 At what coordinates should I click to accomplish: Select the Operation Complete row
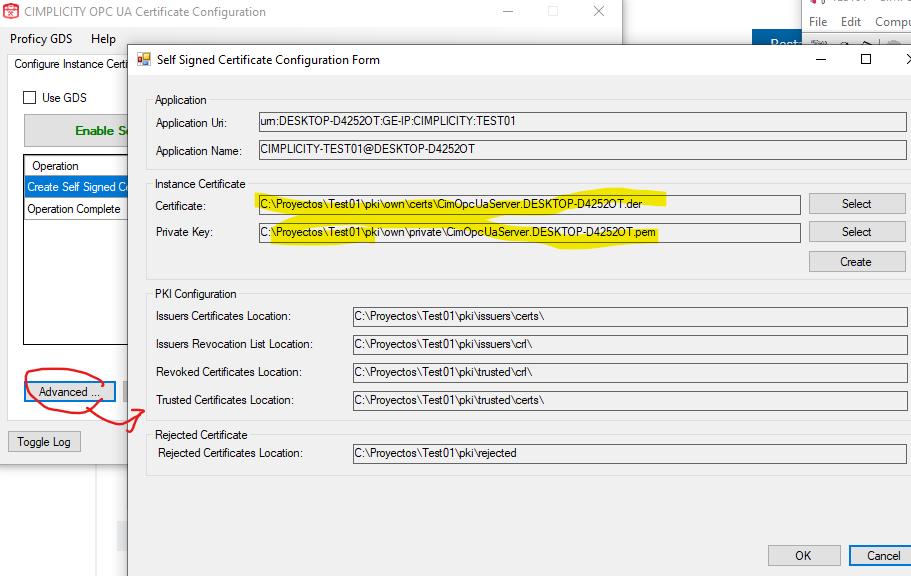76,209
